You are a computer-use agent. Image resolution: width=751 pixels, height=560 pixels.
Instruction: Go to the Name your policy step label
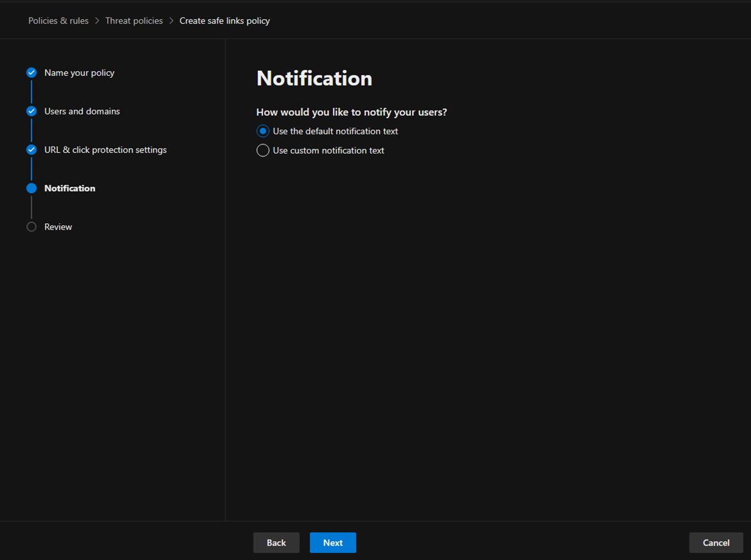79,73
